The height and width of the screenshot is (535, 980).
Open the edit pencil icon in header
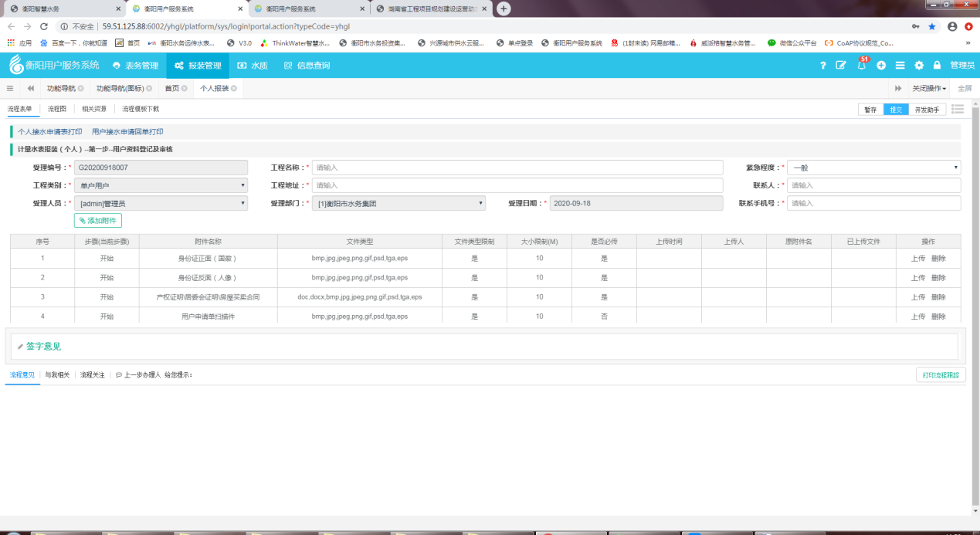click(842, 66)
